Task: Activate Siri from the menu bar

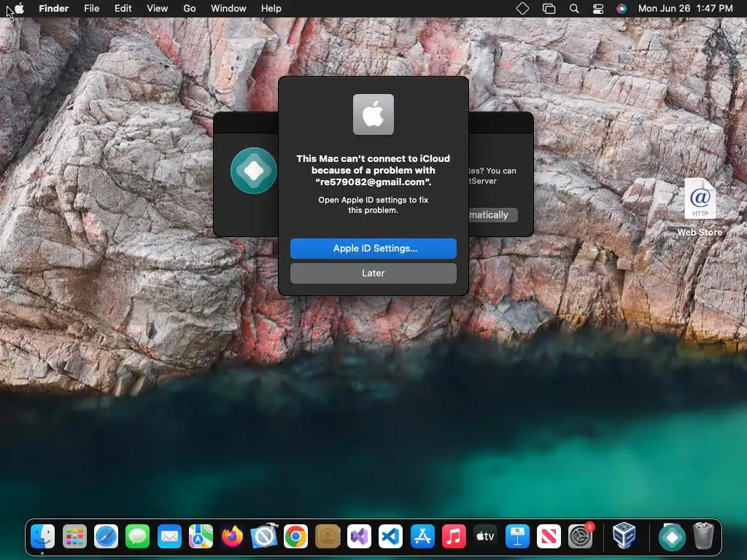Action: click(x=622, y=9)
